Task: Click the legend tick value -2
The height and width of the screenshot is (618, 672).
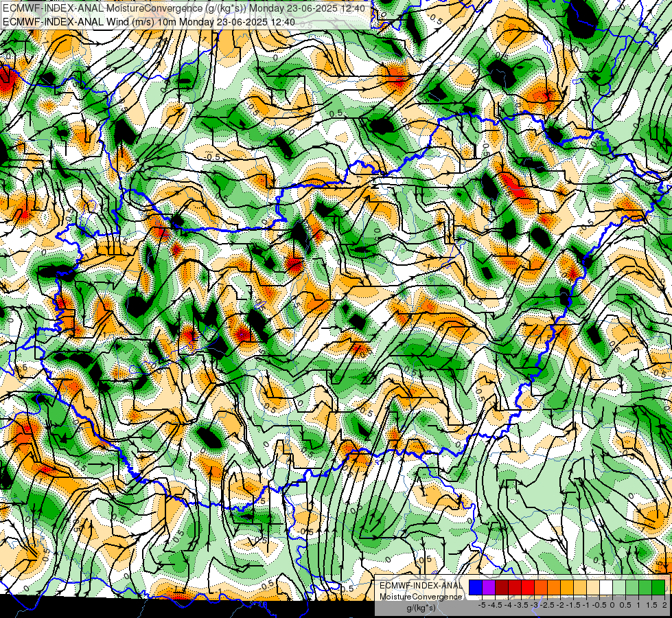Action: point(561,605)
